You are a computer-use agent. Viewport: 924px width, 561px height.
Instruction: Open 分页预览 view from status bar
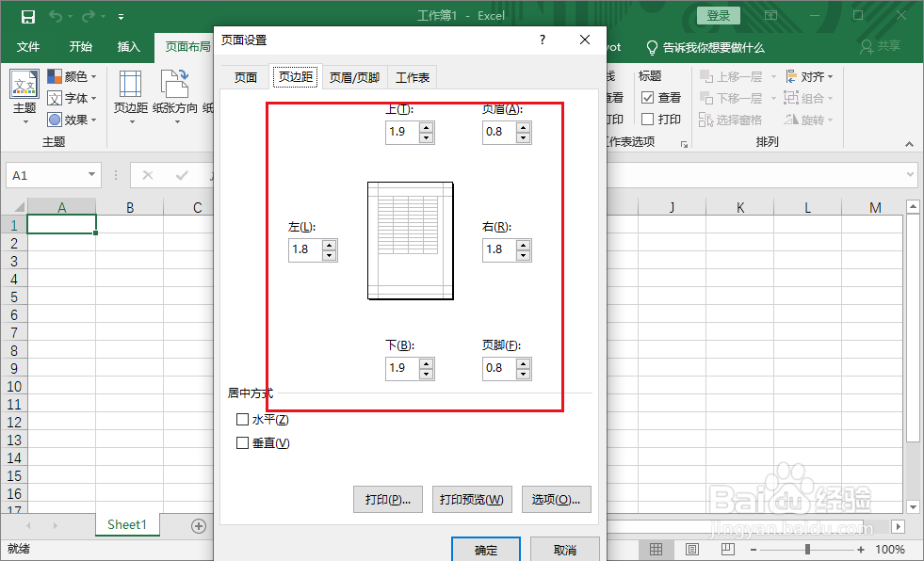click(726, 549)
